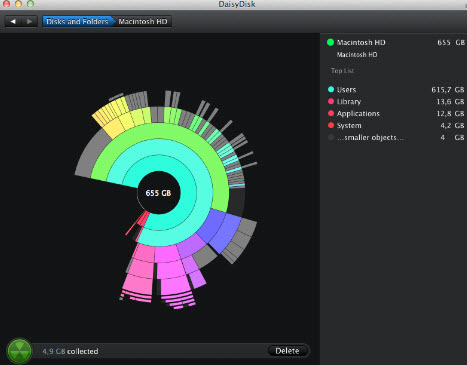The width and height of the screenshot is (467, 365).
Task: Click the green collector drop target icon
Action: tap(19, 351)
